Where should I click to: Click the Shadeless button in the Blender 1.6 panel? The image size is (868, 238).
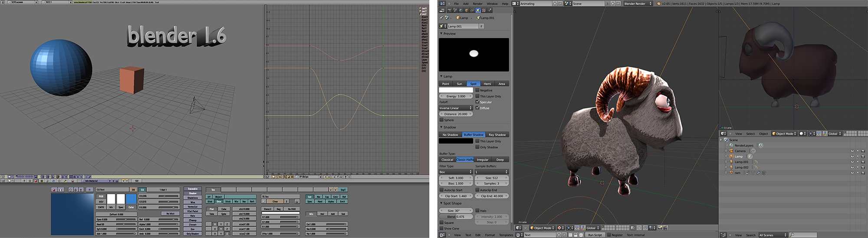[x=193, y=198]
